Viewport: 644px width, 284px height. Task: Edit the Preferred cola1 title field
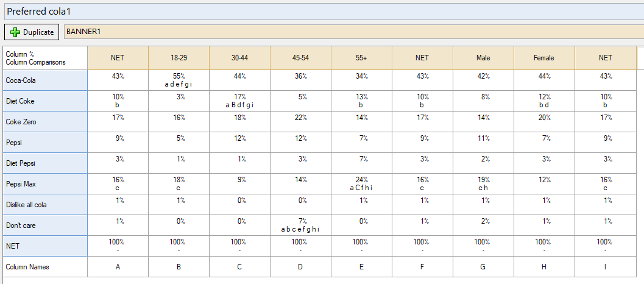point(324,12)
